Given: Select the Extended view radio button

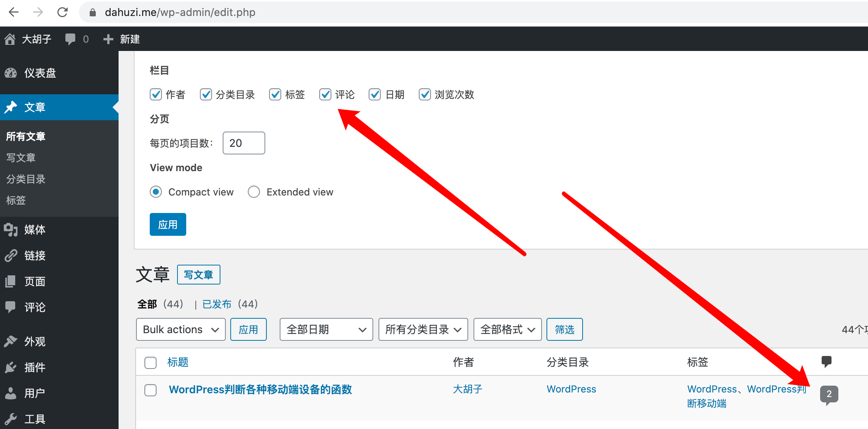Looking at the screenshot, I should click(x=254, y=192).
